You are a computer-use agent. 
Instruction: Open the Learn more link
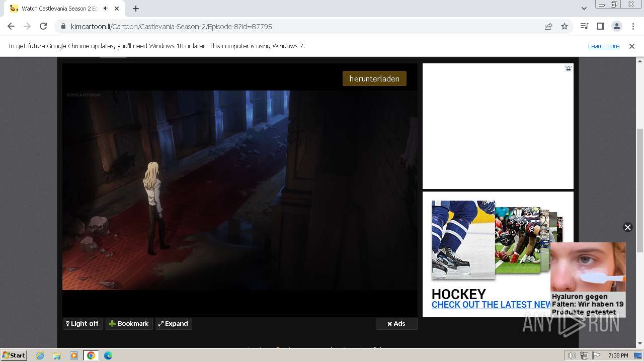pyautogui.click(x=604, y=46)
